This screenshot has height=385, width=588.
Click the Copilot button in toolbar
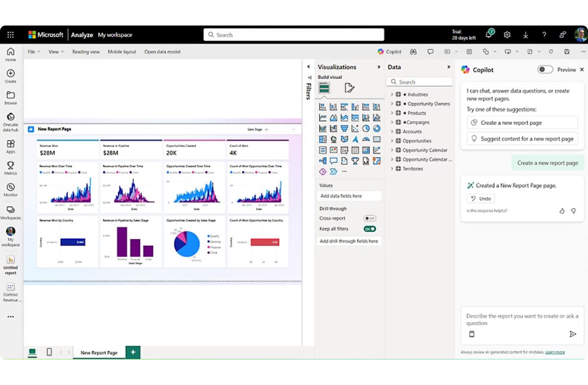390,51
